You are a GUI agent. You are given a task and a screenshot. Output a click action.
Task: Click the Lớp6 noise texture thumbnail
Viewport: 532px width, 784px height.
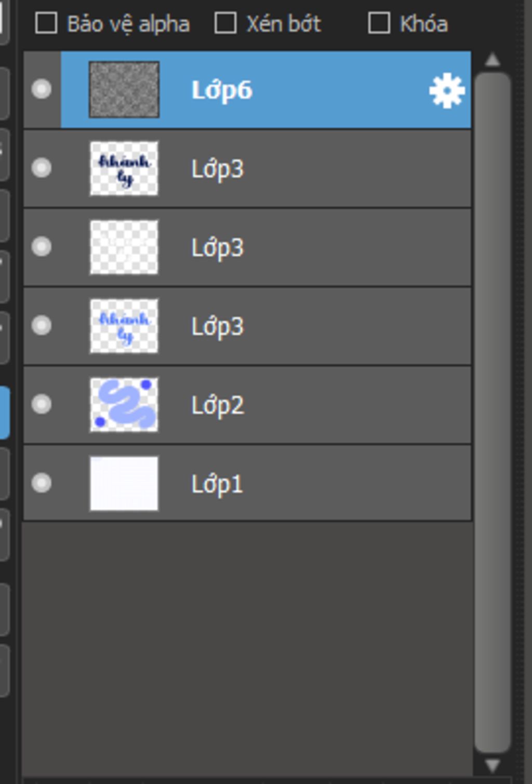pos(124,89)
